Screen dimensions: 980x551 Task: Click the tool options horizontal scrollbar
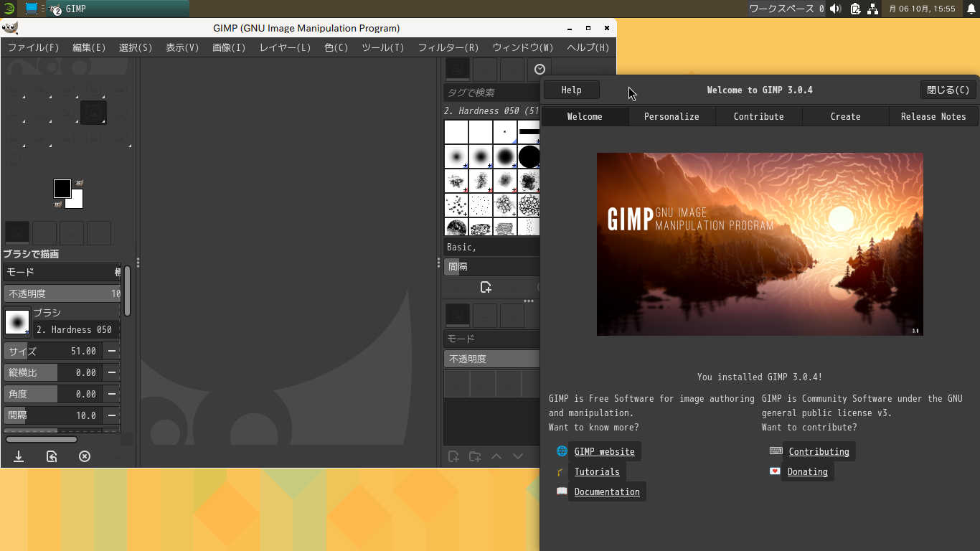point(42,439)
